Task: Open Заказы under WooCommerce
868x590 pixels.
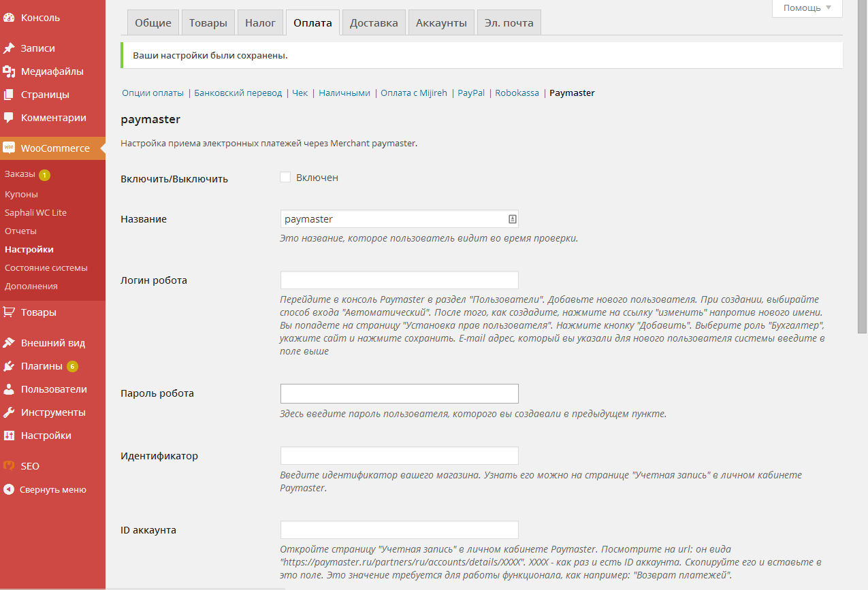Action: coord(20,174)
